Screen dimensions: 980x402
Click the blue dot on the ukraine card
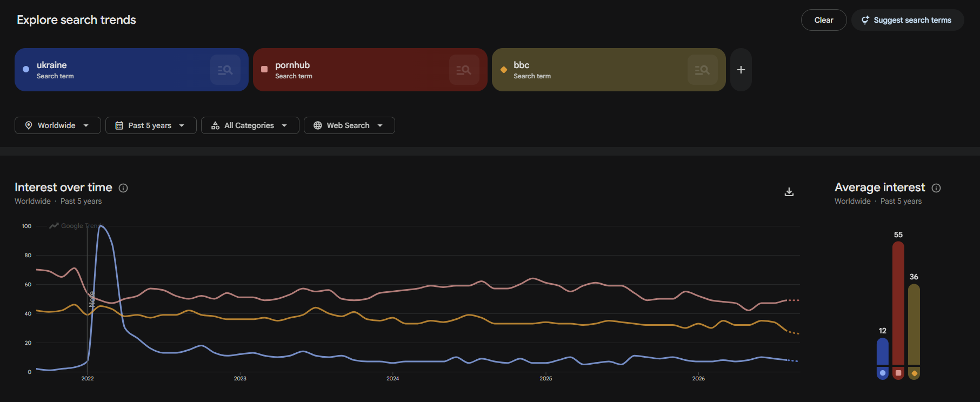26,69
